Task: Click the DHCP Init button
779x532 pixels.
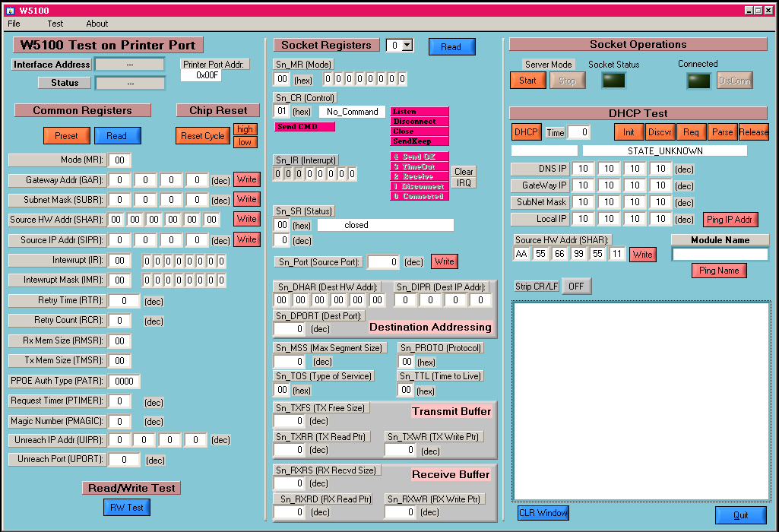Action: tap(629, 132)
